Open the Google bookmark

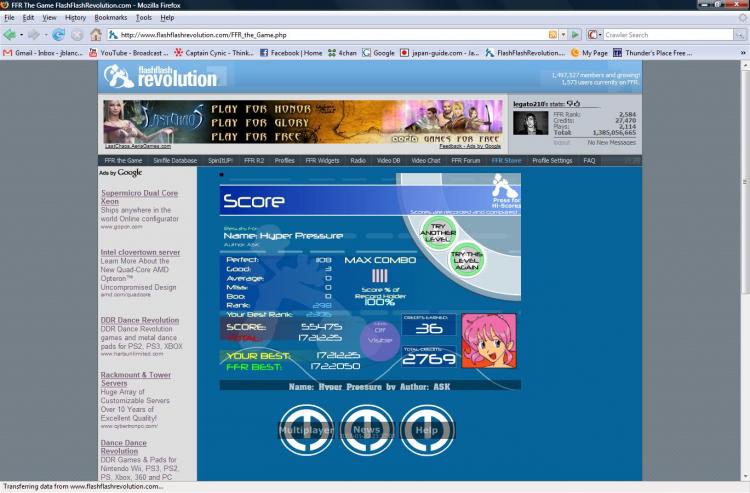pyautogui.click(x=378, y=53)
